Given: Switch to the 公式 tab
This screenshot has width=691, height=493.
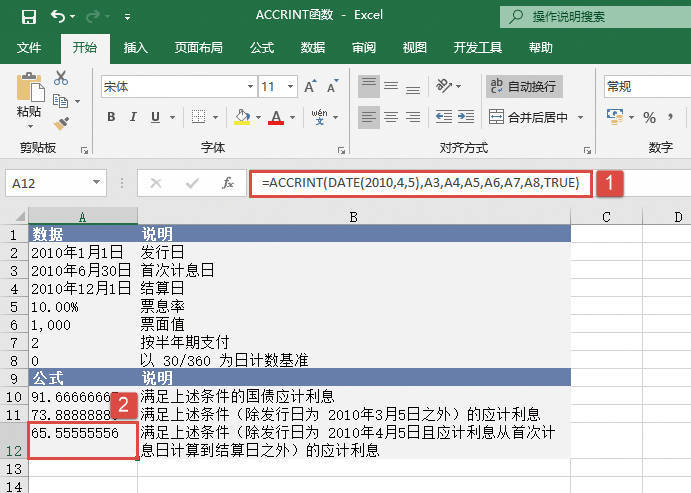Looking at the screenshot, I should pos(262,48).
